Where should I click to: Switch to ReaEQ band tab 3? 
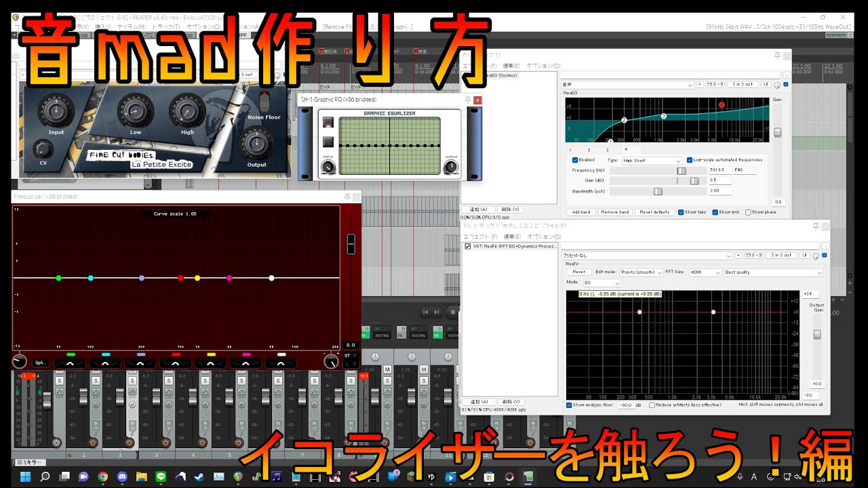coord(608,149)
